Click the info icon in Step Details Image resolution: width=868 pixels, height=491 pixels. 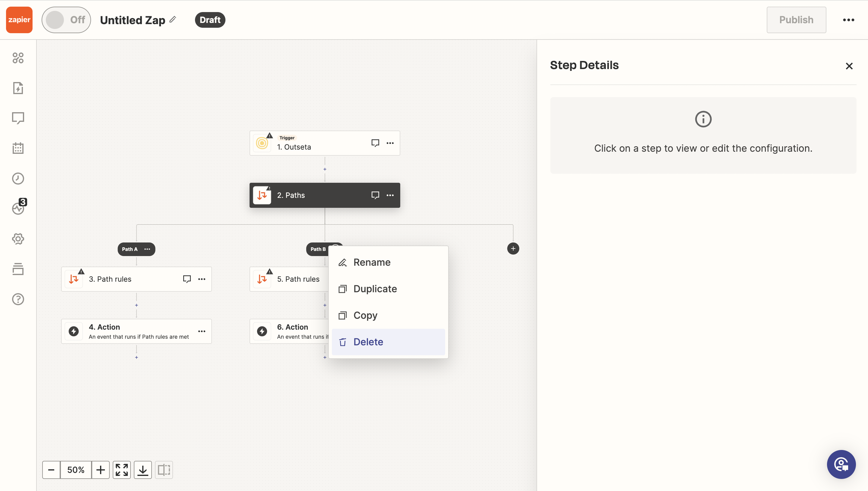[703, 119]
